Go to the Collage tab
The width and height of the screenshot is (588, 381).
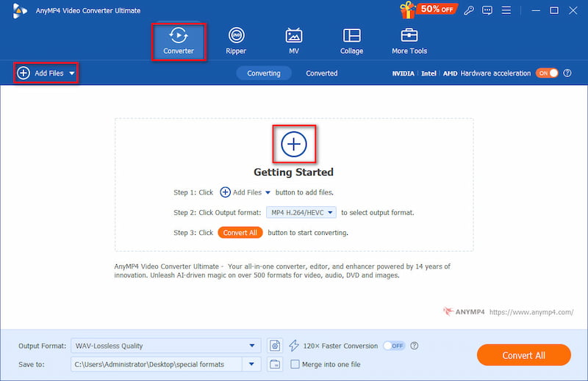351,42
